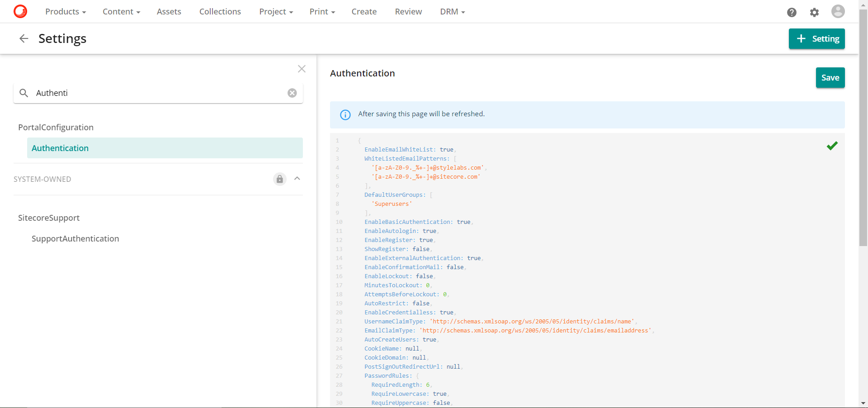868x408 pixels.
Task: Select SupportAuthentication under SitecoreSupport
Action: pyautogui.click(x=75, y=238)
